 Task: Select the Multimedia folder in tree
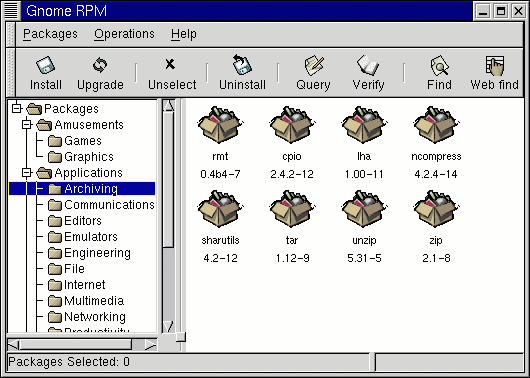click(86, 301)
